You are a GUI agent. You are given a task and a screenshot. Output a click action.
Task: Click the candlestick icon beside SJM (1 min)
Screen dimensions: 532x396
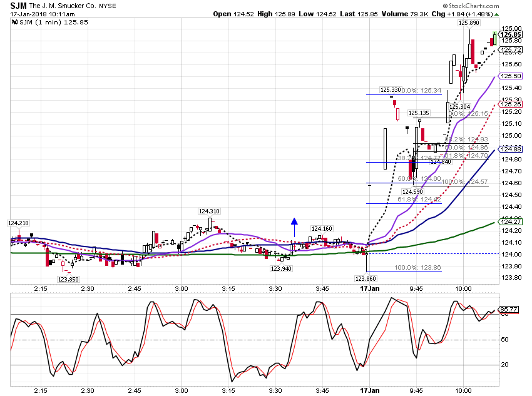pyautogui.click(x=14, y=23)
